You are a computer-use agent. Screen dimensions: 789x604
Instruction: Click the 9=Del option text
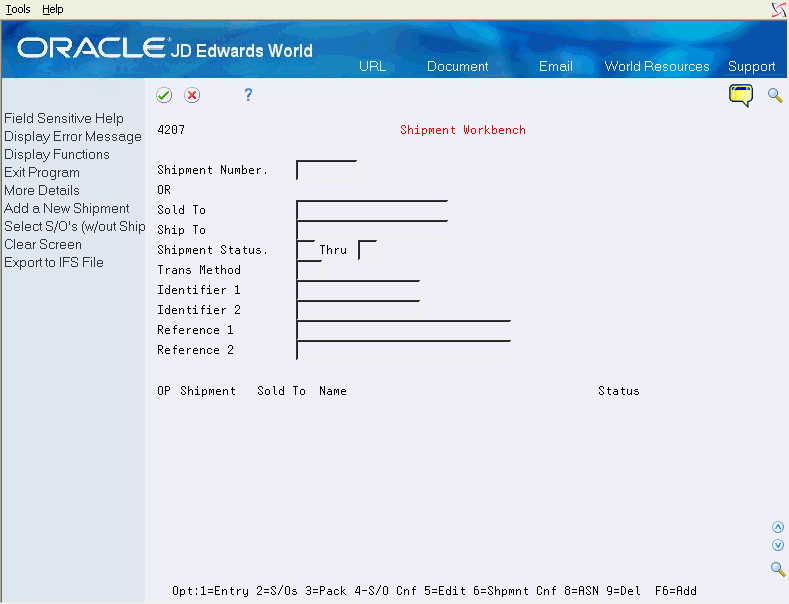pyautogui.click(x=623, y=590)
